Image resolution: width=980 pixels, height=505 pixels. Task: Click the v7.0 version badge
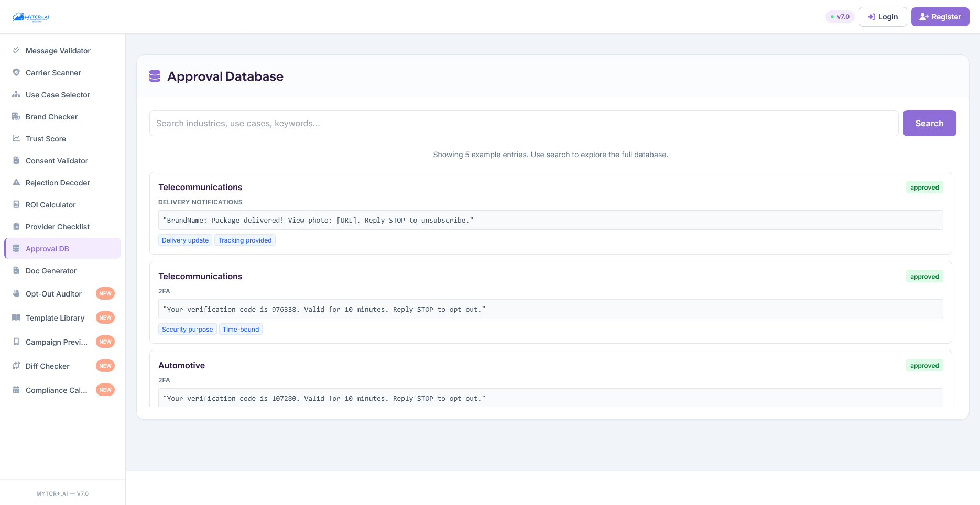(x=840, y=16)
